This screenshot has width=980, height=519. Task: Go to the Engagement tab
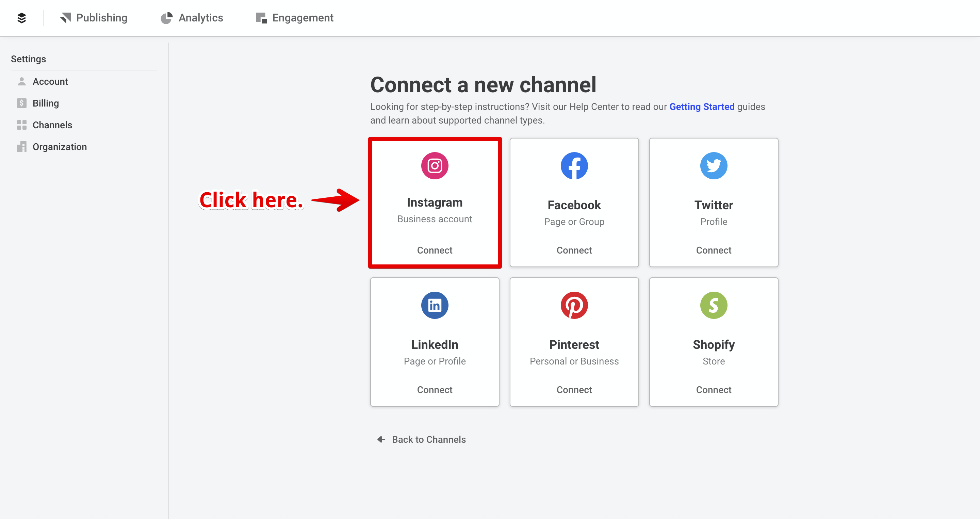294,18
